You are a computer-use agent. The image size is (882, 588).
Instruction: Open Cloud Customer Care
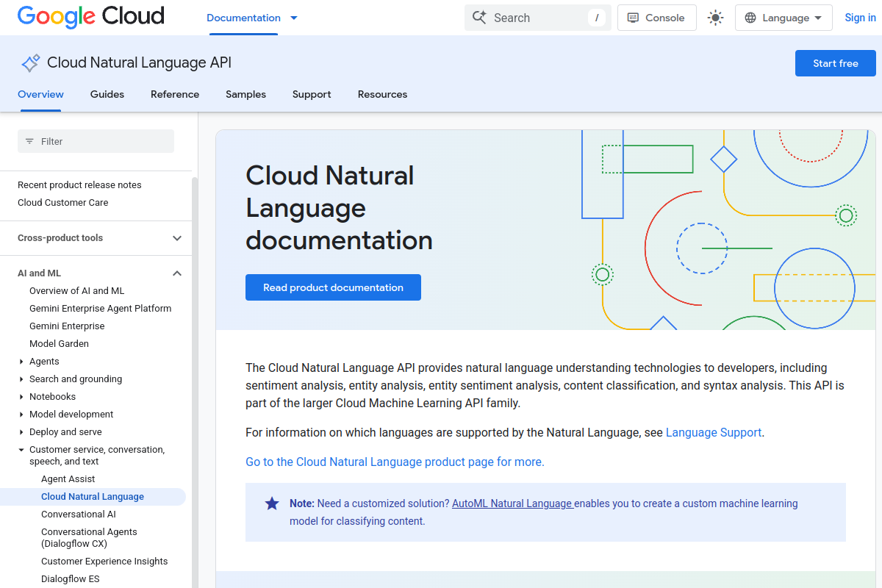62,203
